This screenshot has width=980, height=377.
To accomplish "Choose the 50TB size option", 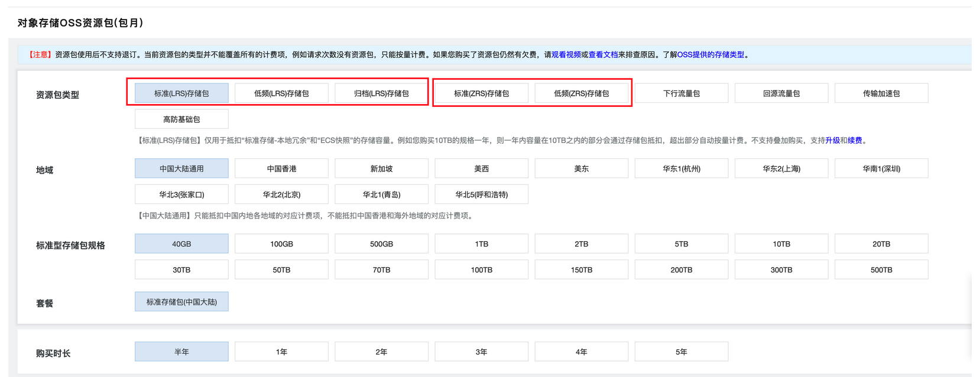I will (281, 269).
